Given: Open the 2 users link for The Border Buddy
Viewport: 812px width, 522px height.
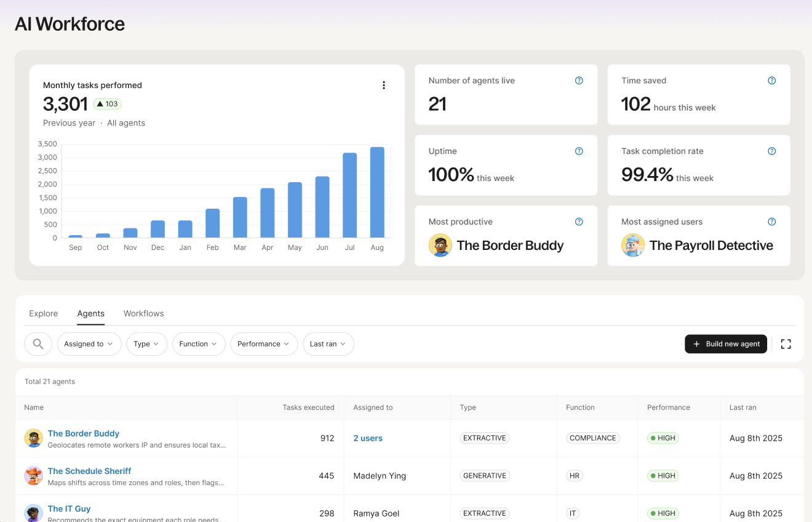Looking at the screenshot, I should [x=367, y=438].
